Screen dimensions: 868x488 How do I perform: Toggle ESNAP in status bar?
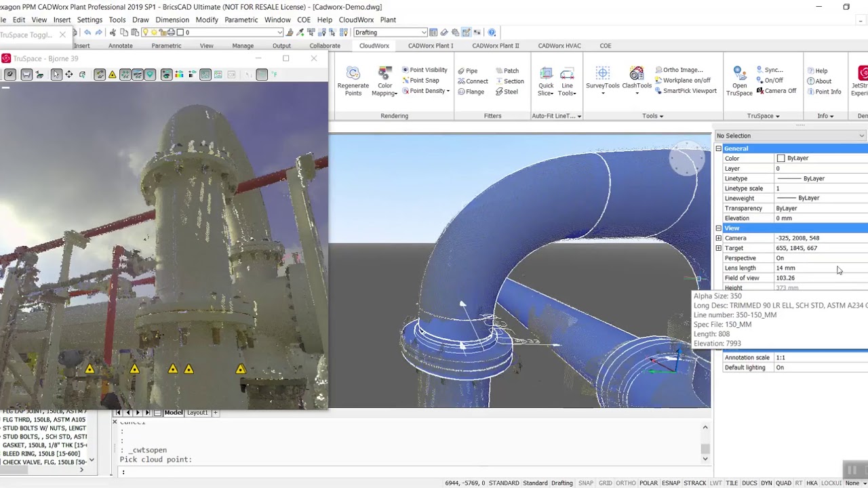(671, 483)
